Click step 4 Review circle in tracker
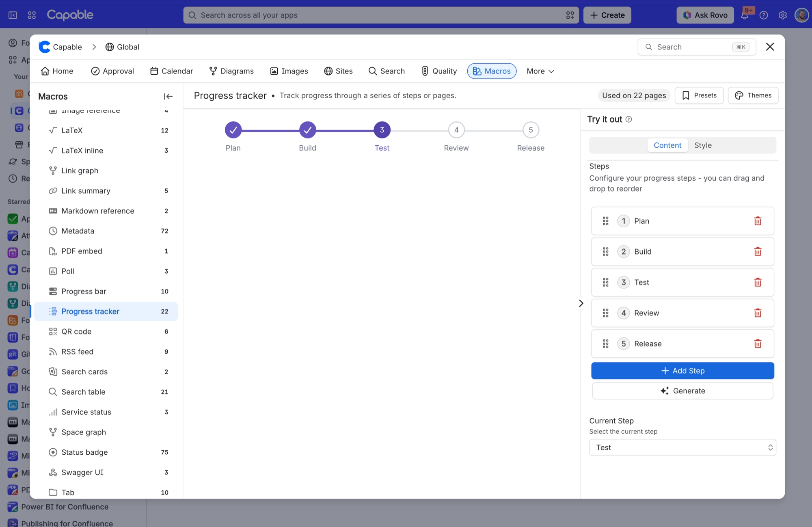 (456, 130)
